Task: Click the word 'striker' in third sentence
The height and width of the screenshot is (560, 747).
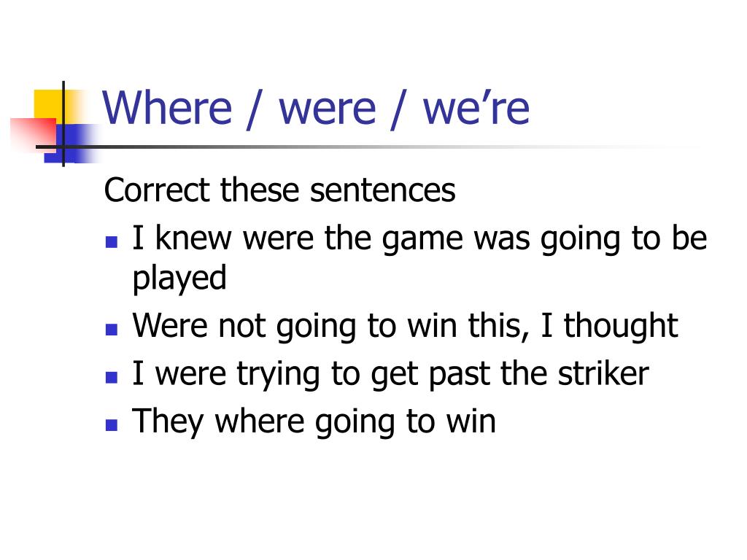Action: (603, 373)
